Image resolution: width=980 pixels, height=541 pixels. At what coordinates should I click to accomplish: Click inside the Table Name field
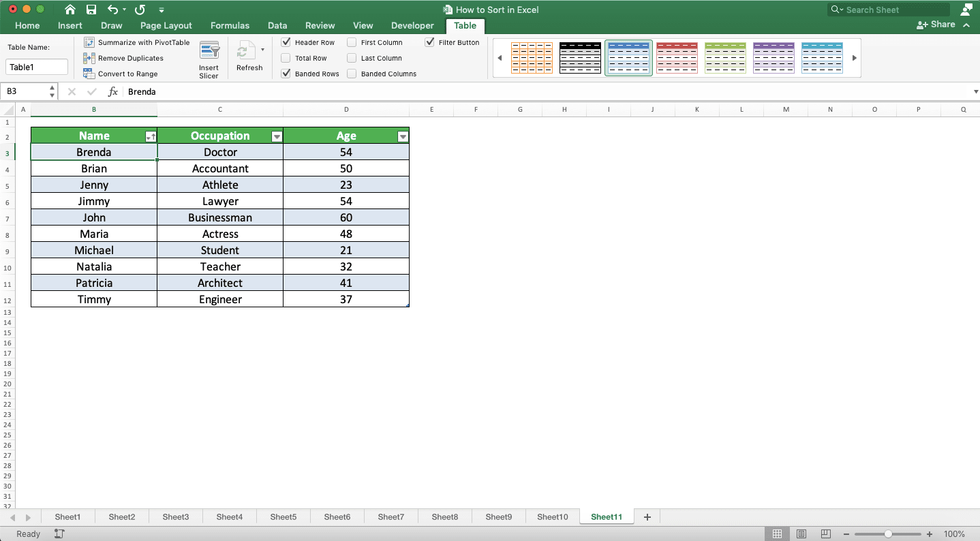click(36, 67)
